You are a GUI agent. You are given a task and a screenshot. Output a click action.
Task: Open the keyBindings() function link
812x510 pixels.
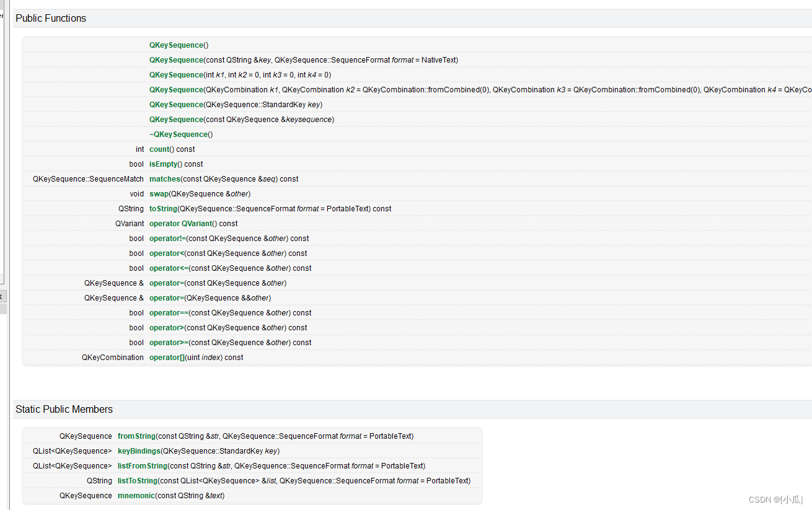[x=139, y=451]
